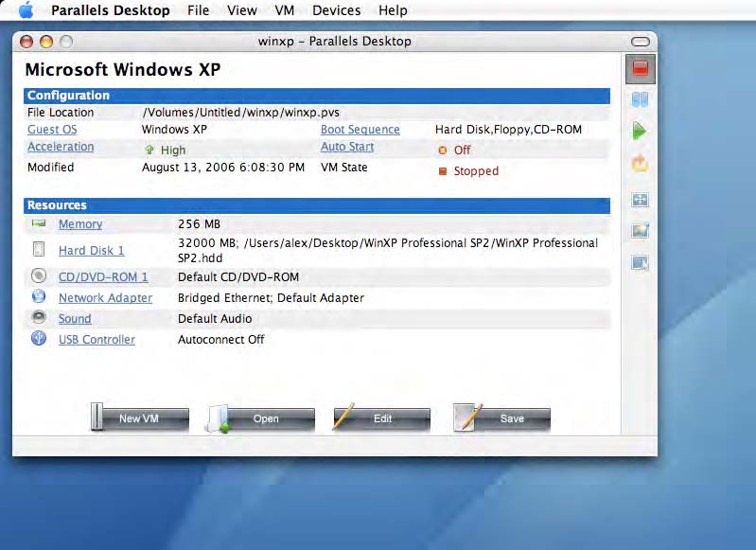Click the USB Controller icon

click(39, 338)
